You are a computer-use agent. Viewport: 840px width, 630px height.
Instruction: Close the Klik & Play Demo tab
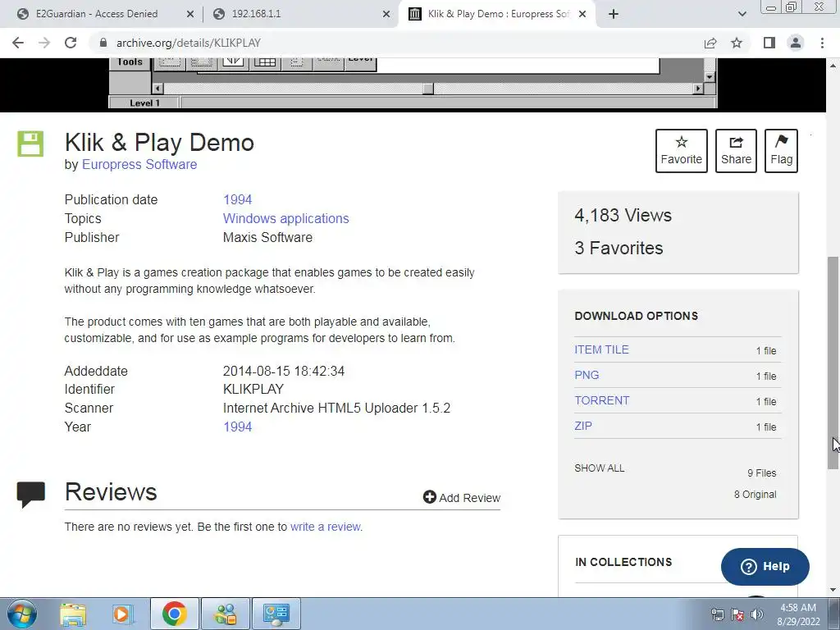click(583, 15)
